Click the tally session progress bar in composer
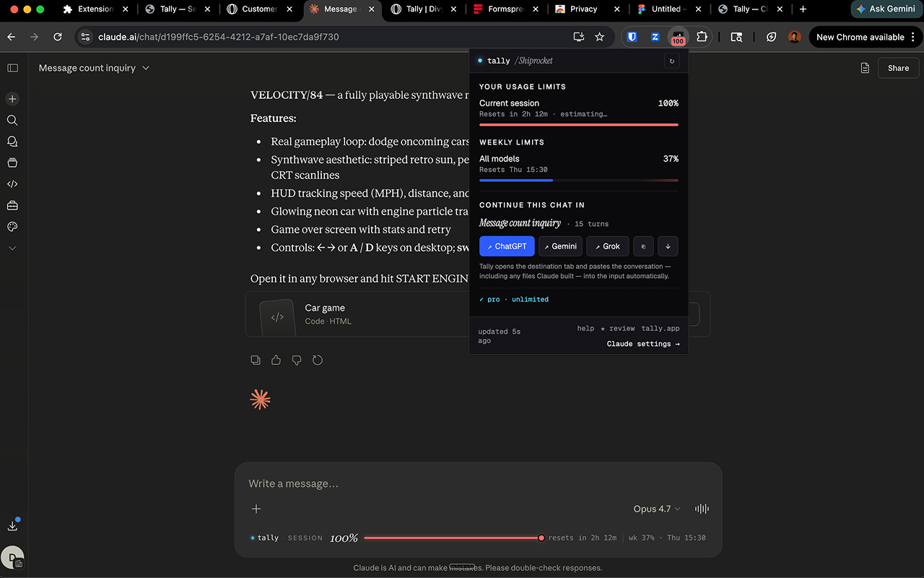The width and height of the screenshot is (924, 578). tap(454, 538)
